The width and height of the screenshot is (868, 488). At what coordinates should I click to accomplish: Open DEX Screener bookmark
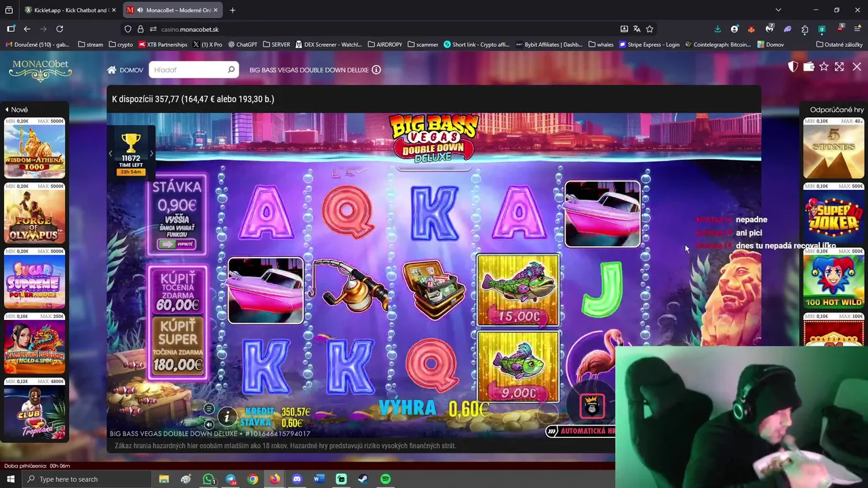[328, 45]
